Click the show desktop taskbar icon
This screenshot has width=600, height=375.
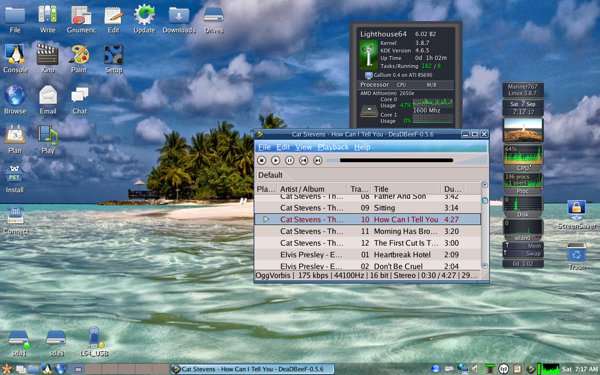coord(21,369)
